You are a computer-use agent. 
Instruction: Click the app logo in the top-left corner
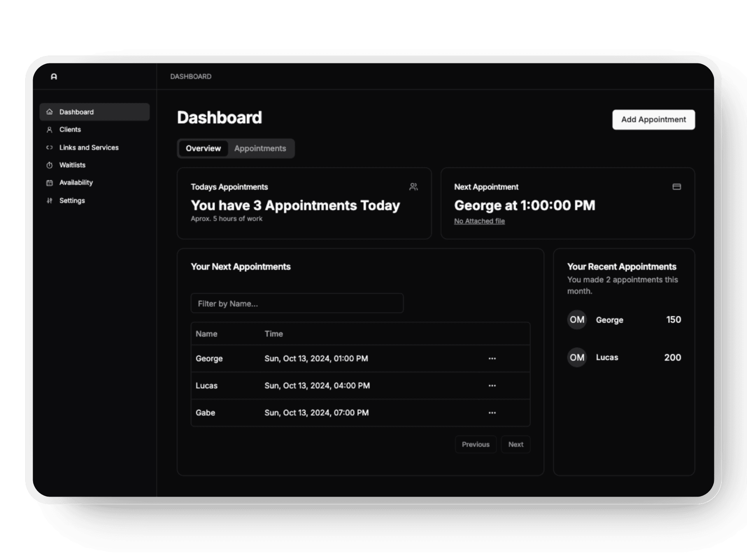[54, 76]
